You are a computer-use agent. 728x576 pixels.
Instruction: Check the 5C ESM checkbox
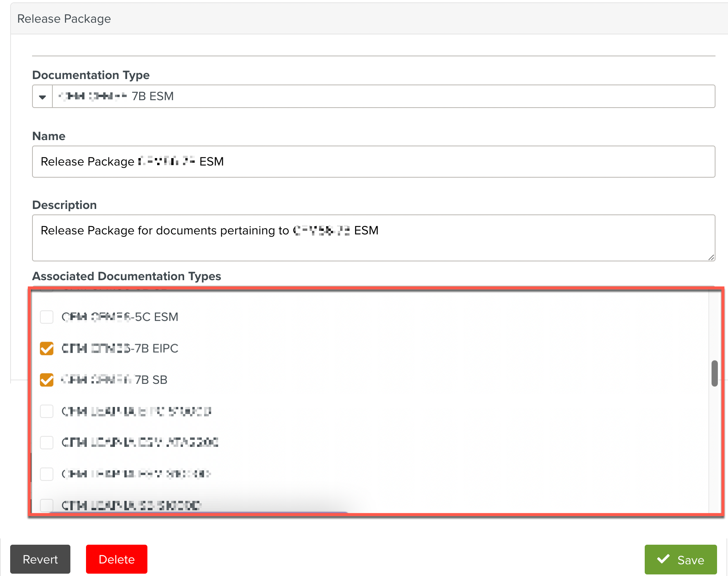pos(47,317)
